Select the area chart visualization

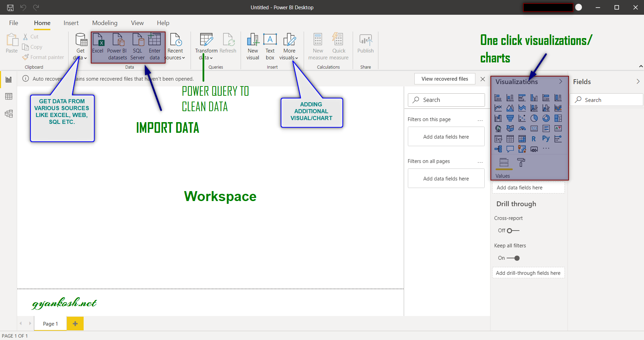[510, 108]
